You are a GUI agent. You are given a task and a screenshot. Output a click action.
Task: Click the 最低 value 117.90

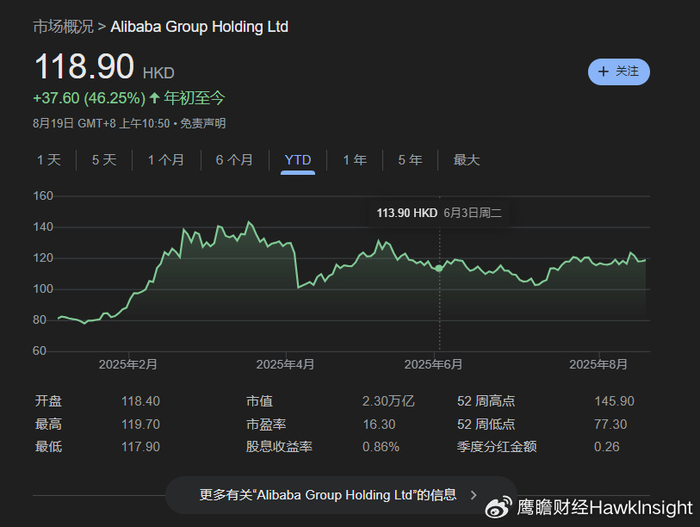pos(141,447)
